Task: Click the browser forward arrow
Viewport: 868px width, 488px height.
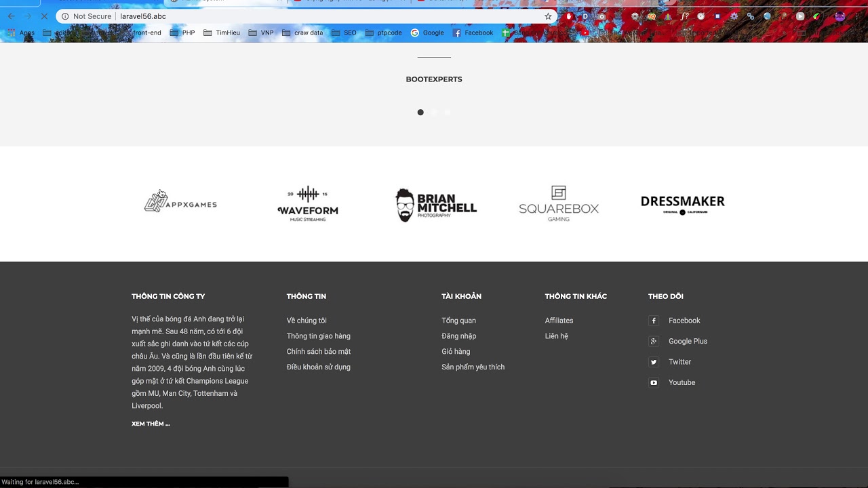Action: [x=28, y=16]
